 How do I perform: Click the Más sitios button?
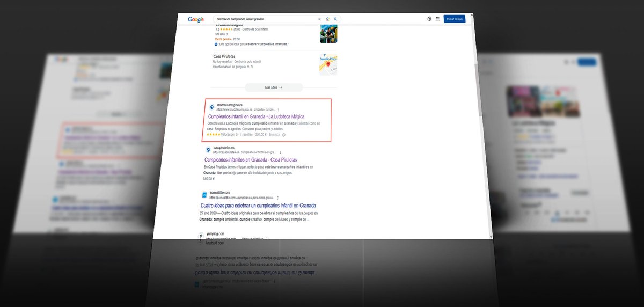pos(274,87)
